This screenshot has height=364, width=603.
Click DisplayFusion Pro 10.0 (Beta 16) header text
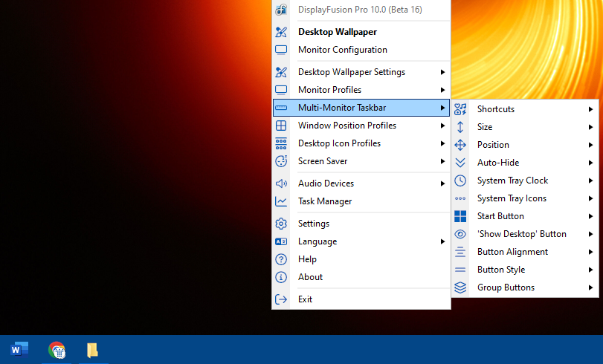[x=360, y=10]
